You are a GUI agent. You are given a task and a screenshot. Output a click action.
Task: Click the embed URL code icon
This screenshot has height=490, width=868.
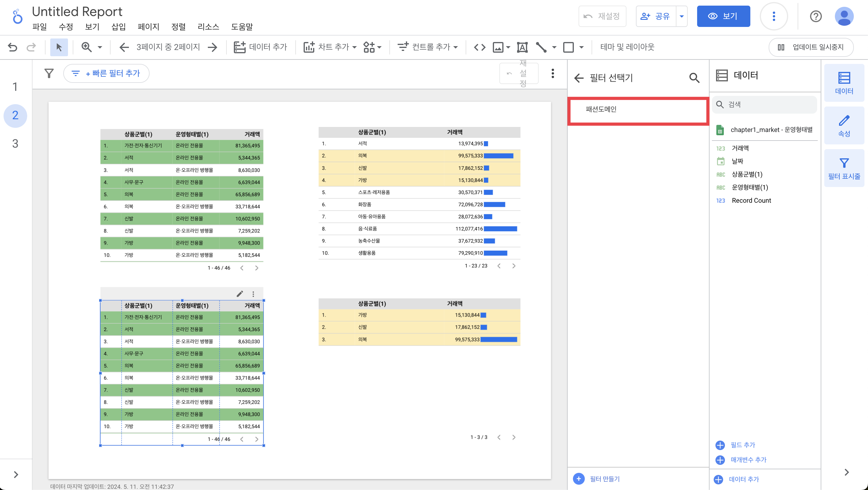(480, 47)
